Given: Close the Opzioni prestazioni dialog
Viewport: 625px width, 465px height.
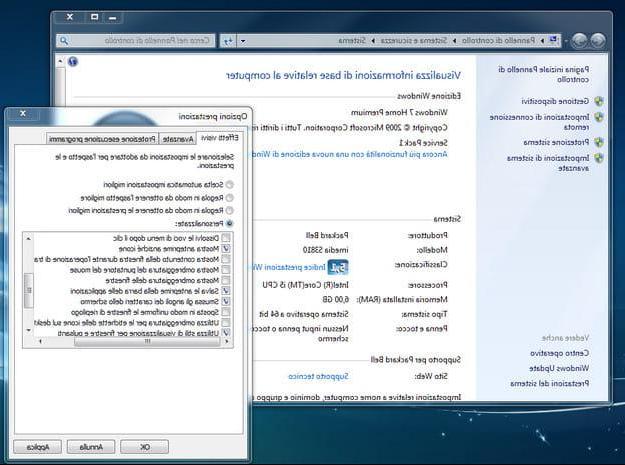Looking at the screenshot, I should (x=23, y=114).
